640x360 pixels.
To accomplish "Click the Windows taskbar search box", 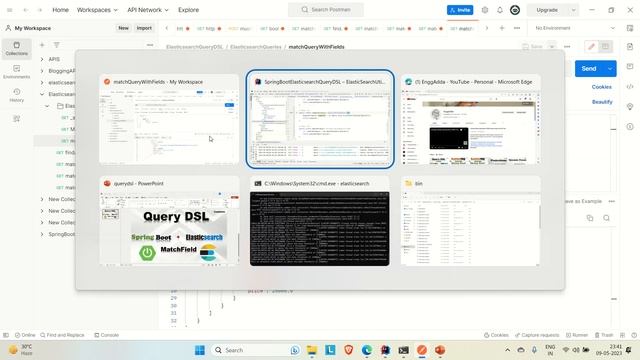I will [x=256, y=350].
